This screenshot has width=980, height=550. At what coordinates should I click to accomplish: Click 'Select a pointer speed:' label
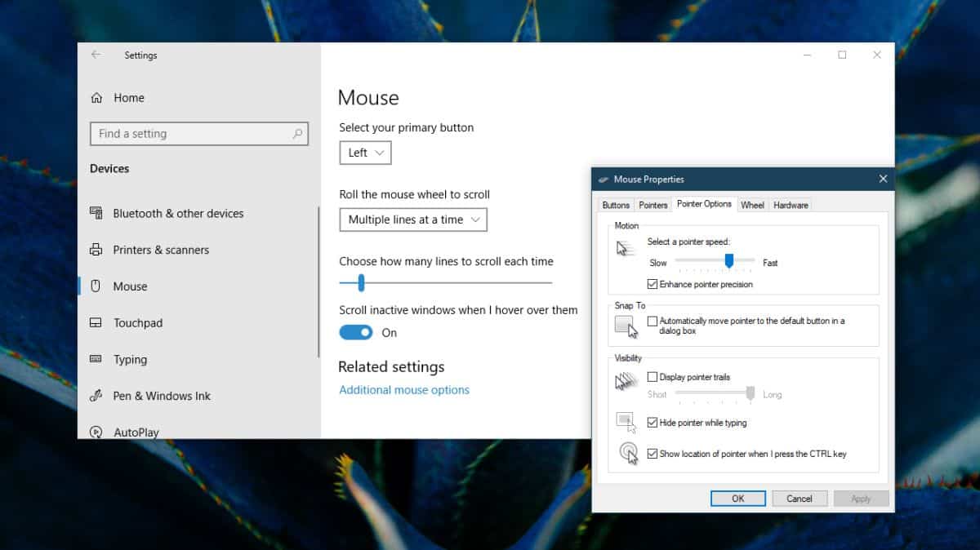[688, 242]
